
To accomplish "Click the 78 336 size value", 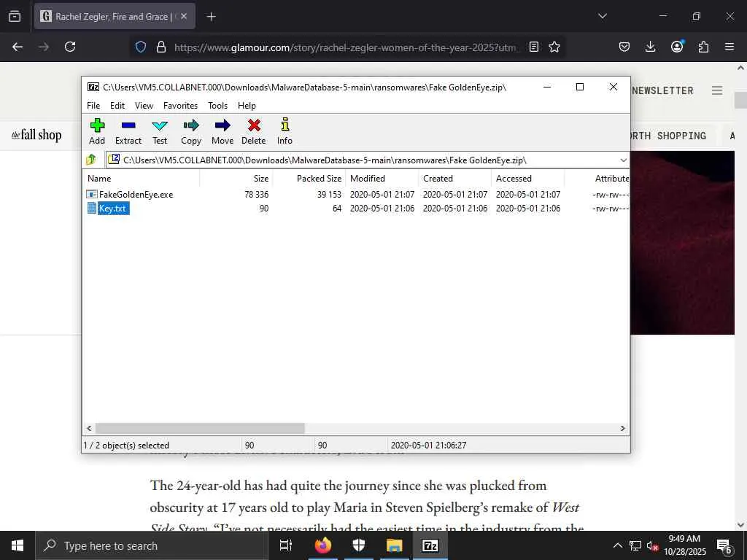I will (x=256, y=194).
